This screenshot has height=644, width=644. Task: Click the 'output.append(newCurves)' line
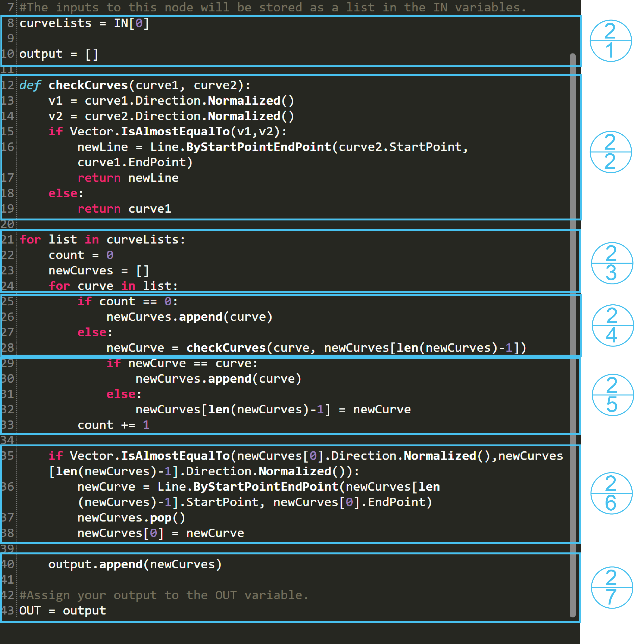click(x=135, y=564)
